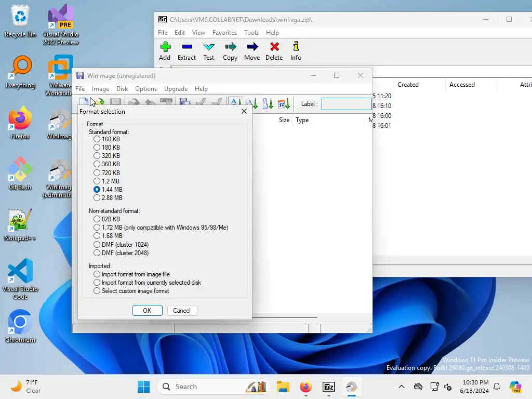Open Windows Start button on taskbar
532x399 pixels.
(144, 387)
